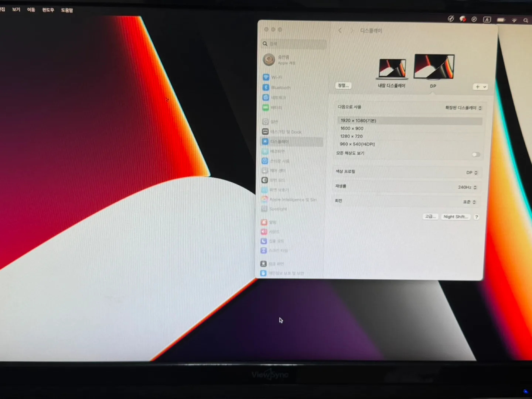The height and width of the screenshot is (399, 532).
Task: Click the Night Shift... button
Action: (456, 217)
